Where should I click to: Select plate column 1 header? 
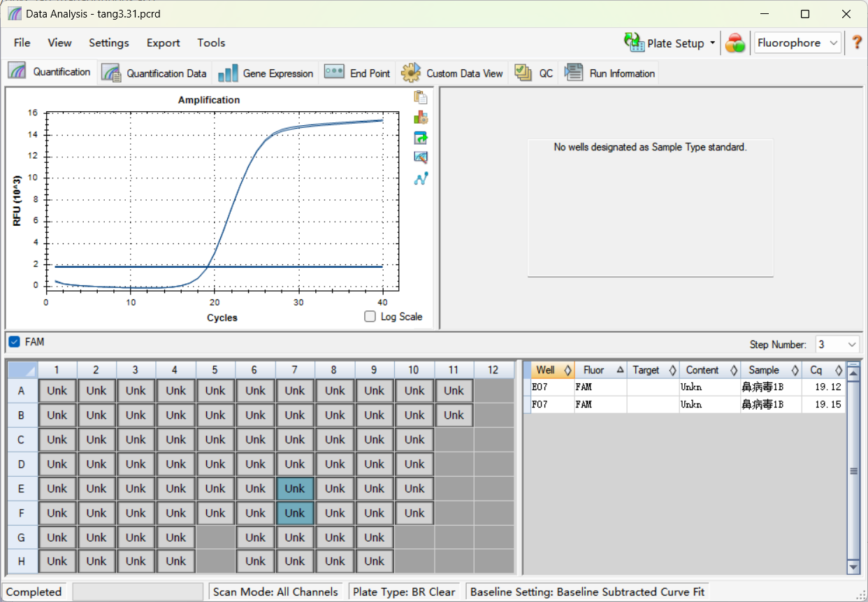(57, 369)
